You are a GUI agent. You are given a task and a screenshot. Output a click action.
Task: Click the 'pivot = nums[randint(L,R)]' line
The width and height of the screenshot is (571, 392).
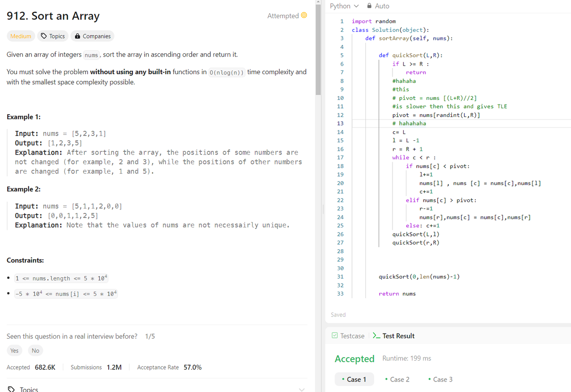click(436, 115)
